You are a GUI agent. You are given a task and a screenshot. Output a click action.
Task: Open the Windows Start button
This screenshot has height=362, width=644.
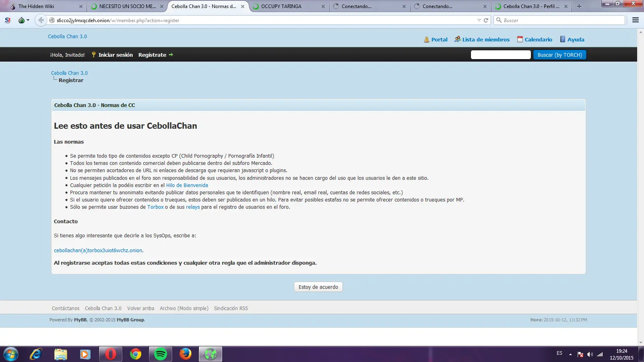coord(11,354)
